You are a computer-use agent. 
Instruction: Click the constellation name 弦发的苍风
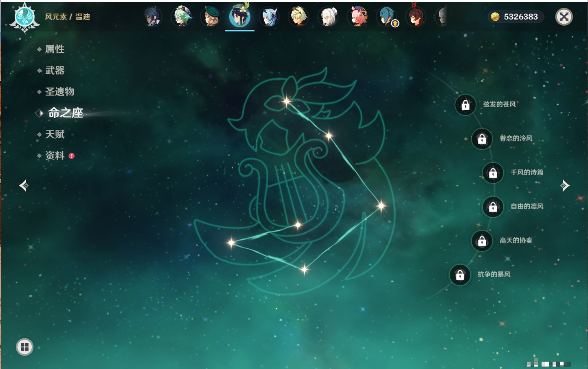click(500, 104)
